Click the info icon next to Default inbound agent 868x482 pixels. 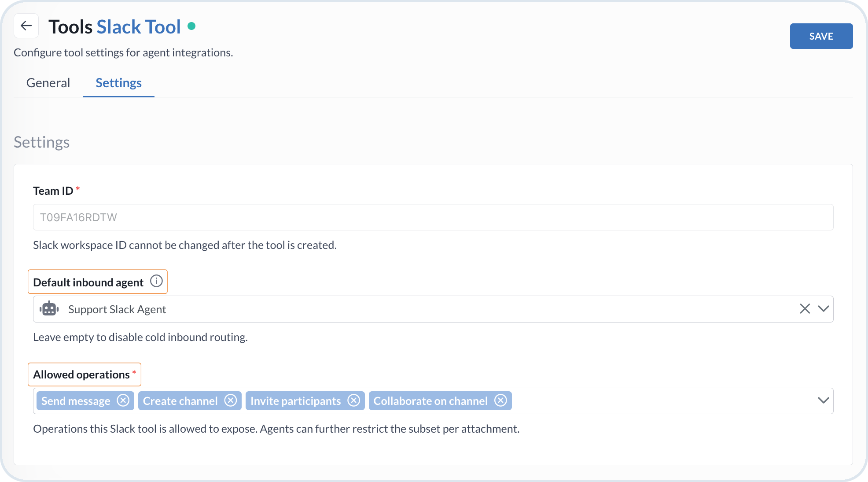pos(156,281)
